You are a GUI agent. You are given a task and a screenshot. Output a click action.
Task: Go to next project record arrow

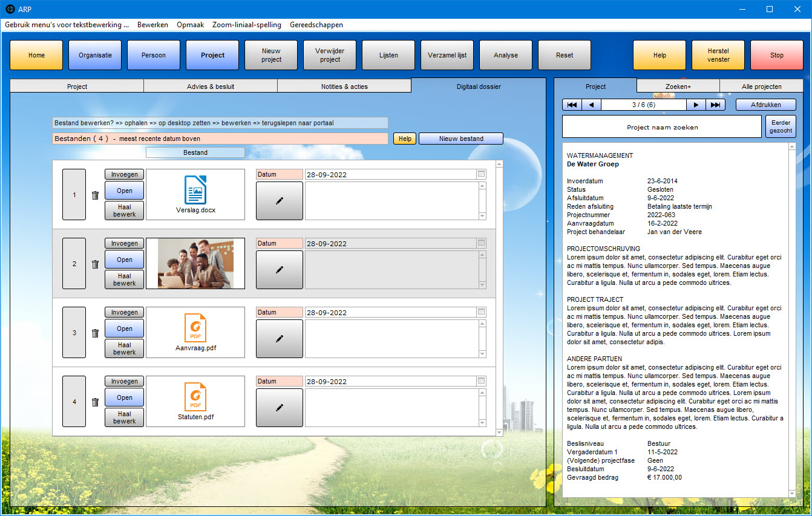coord(696,105)
